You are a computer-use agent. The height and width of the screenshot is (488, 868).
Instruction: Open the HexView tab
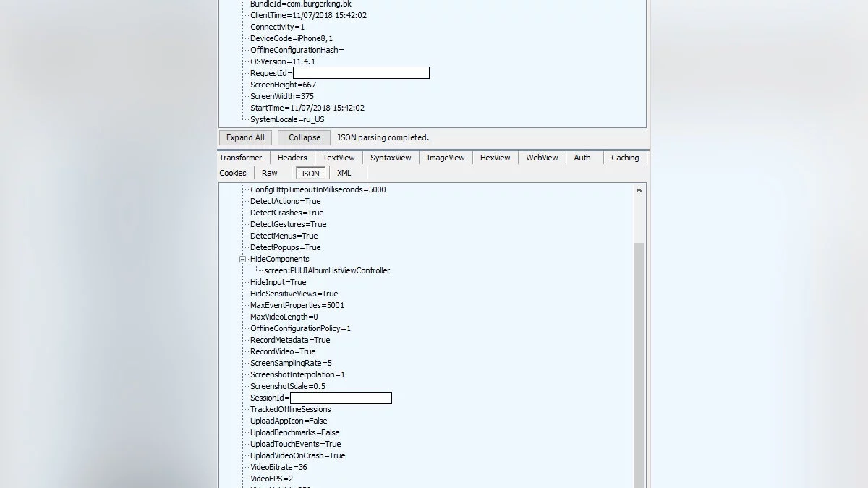click(495, 158)
